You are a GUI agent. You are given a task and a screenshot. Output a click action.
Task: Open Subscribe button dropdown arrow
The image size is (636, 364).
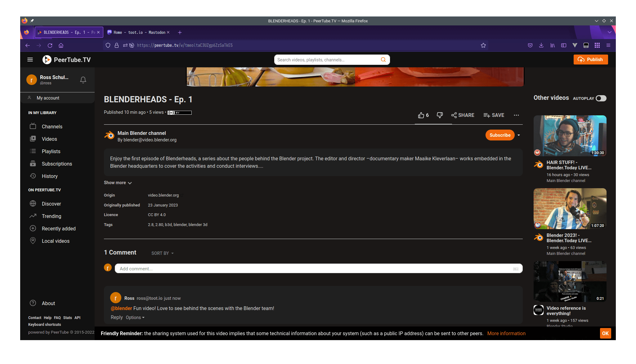[x=519, y=135]
